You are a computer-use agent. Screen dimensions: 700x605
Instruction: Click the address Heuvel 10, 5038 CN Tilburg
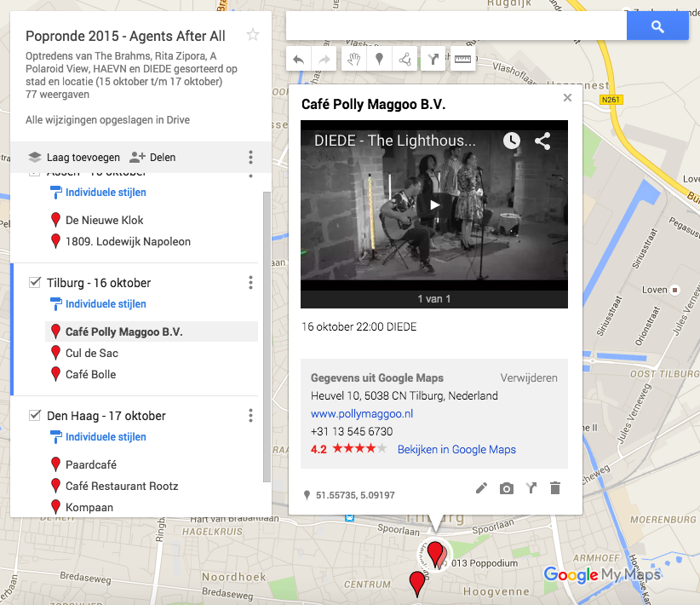coord(404,396)
